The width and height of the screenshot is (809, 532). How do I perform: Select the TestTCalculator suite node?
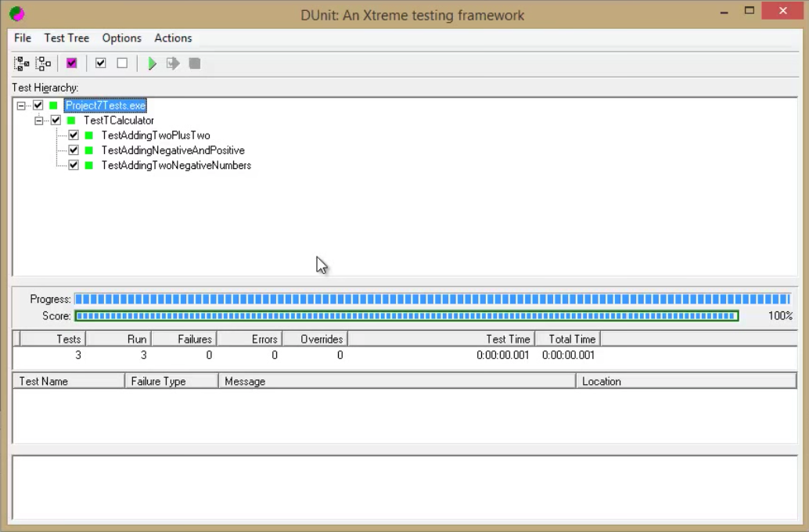coord(119,120)
